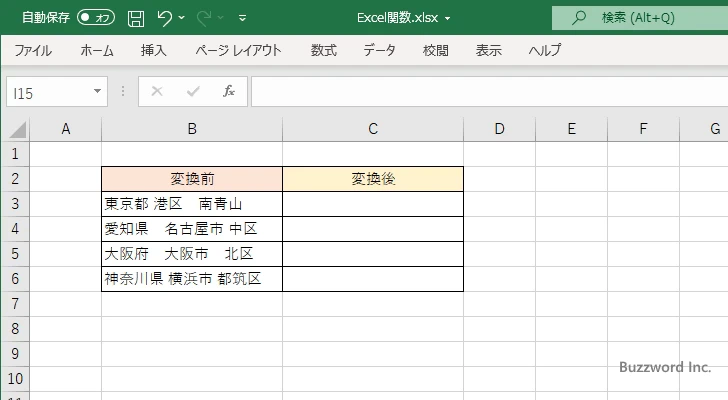Switch to the 表示 tab

[488, 50]
